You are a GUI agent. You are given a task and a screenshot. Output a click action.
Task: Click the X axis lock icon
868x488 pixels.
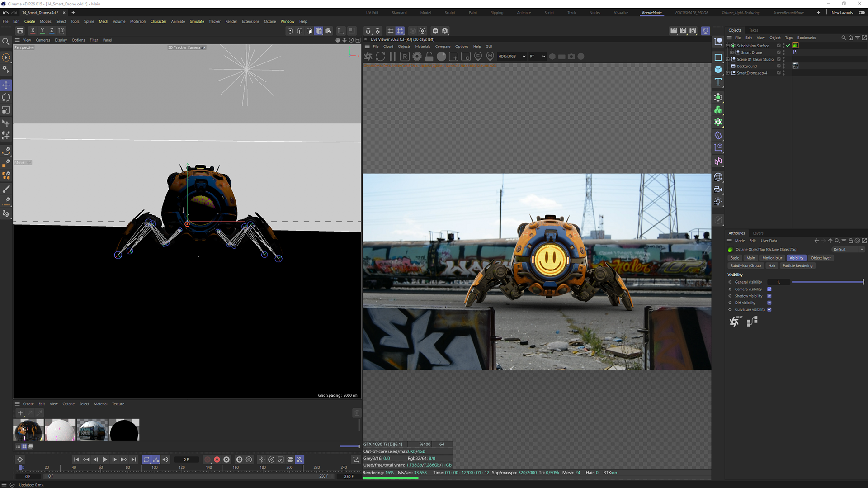33,31
